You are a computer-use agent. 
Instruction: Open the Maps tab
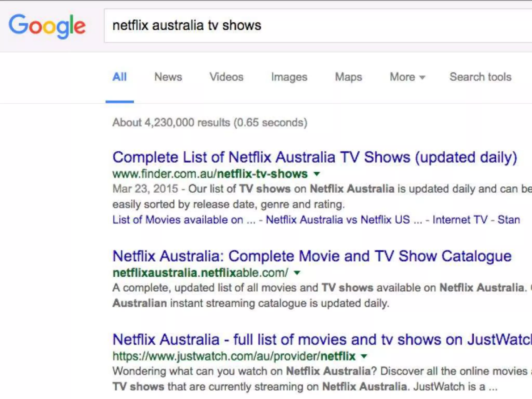click(348, 77)
